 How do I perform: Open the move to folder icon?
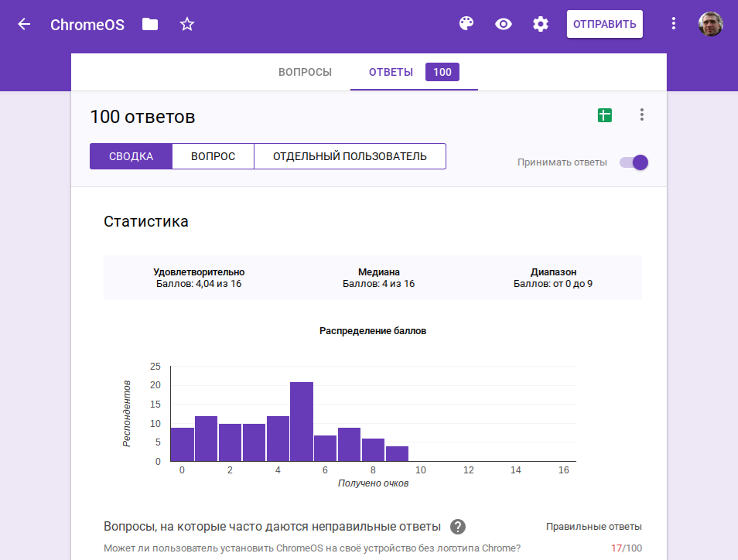tap(150, 24)
